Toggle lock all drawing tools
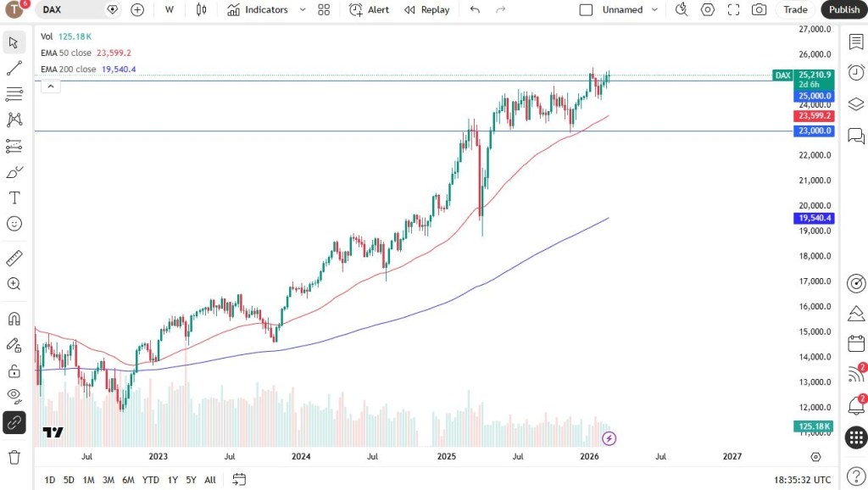The width and height of the screenshot is (868, 490). pyautogui.click(x=14, y=370)
